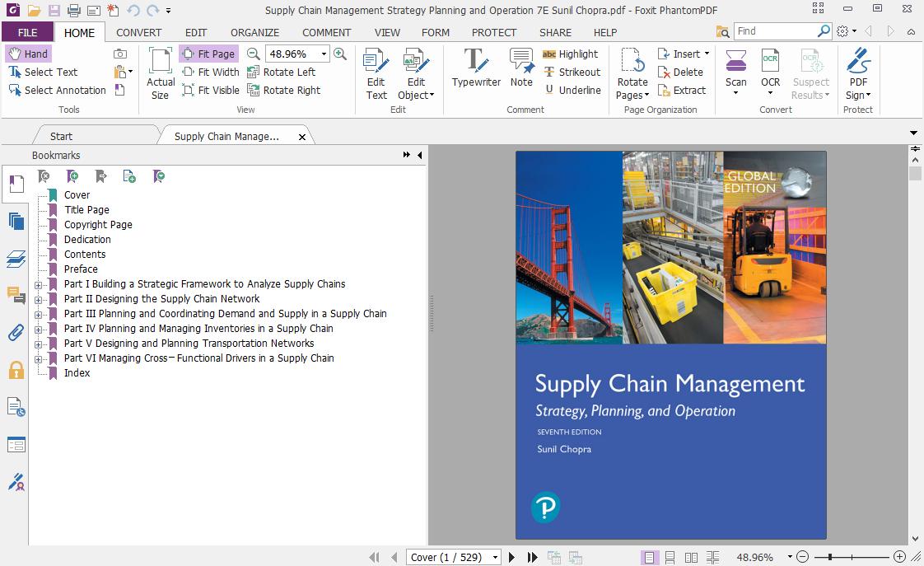This screenshot has width=924, height=566.
Task: Switch to the COMMENT ribbon tab
Action: pyautogui.click(x=326, y=32)
